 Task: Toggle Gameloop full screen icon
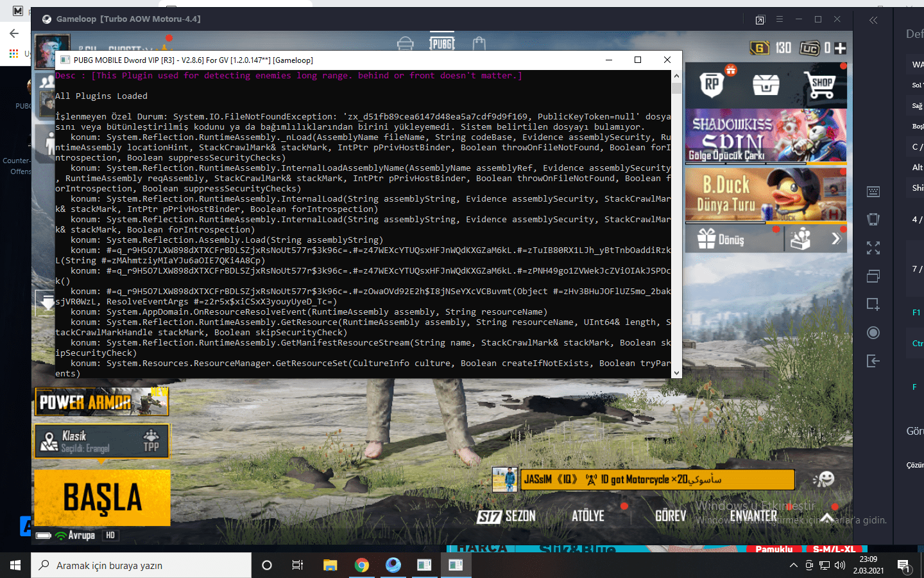(873, 248)
